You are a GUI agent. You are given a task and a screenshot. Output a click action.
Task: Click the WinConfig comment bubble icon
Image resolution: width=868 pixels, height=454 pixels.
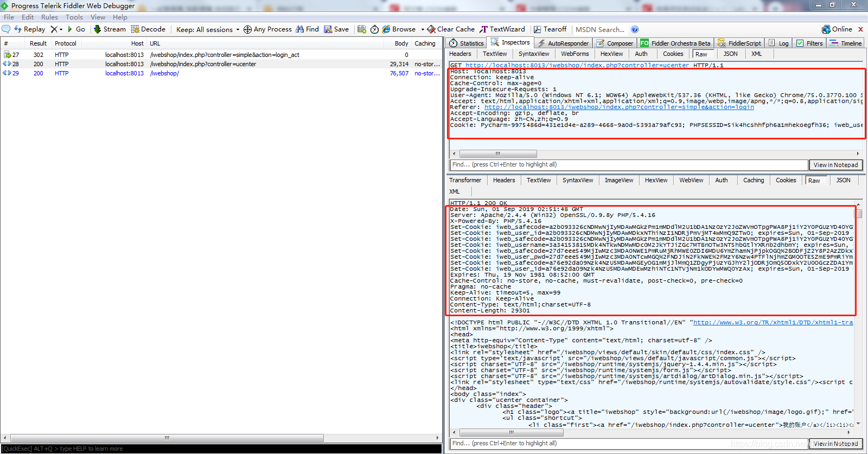click(x=6, y=29)
